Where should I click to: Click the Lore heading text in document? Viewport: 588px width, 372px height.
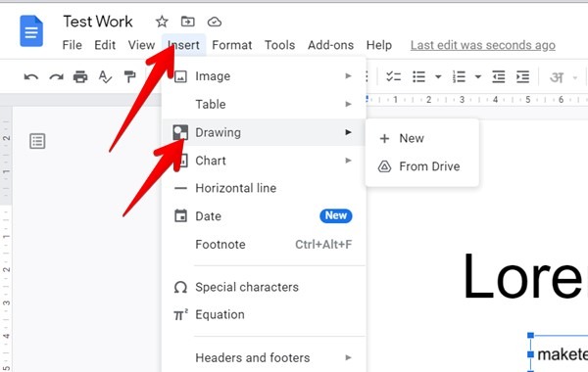pos(525,276)
